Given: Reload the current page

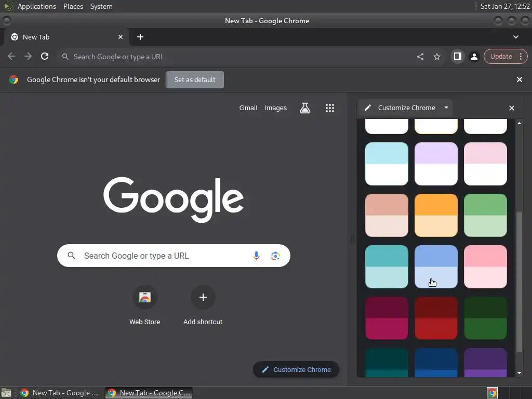Looking at the screenshot, I should pyautogui.click(x=45, y=56).
